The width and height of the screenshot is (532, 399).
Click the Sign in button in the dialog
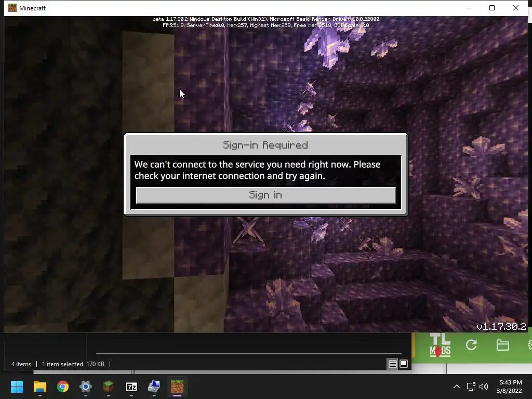(x=265, y=195)
